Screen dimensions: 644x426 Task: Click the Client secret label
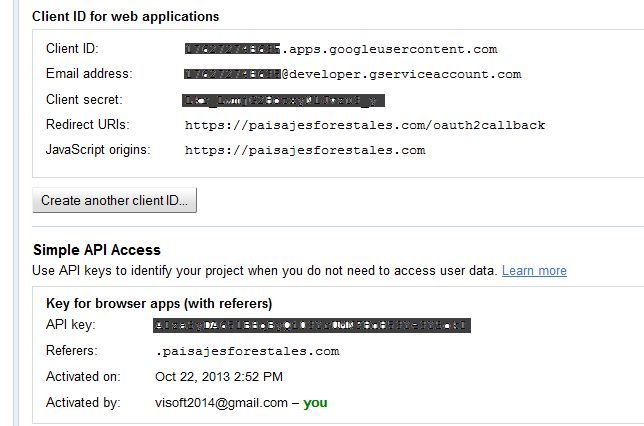(84, 99)
